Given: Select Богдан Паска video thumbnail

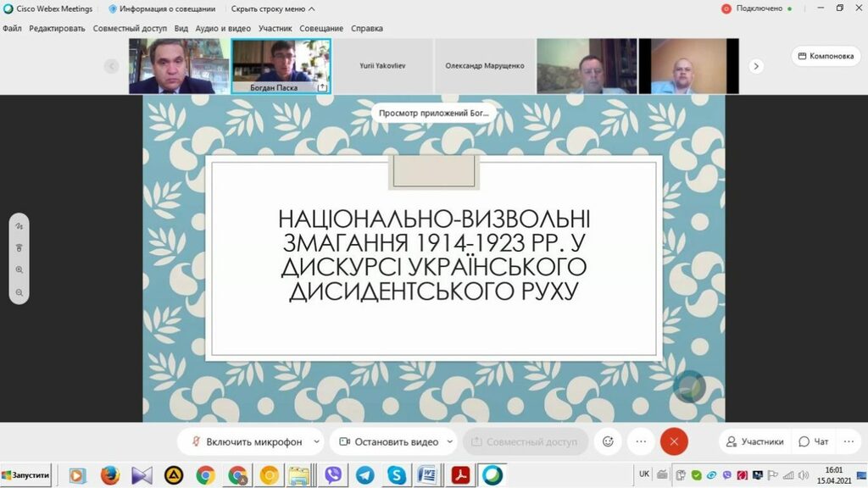Looking at the screenshot, I should coord(281,66).
